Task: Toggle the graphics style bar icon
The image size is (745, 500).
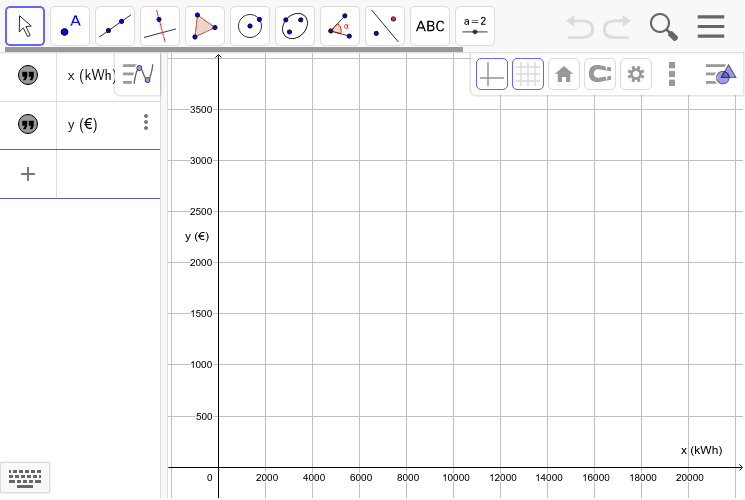Action: point(721,74)
